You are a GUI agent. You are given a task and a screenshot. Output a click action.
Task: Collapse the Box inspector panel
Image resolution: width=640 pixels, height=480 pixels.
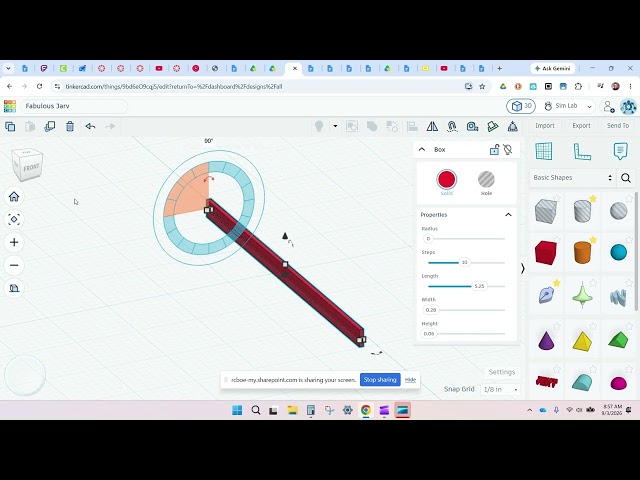(422, 149)
